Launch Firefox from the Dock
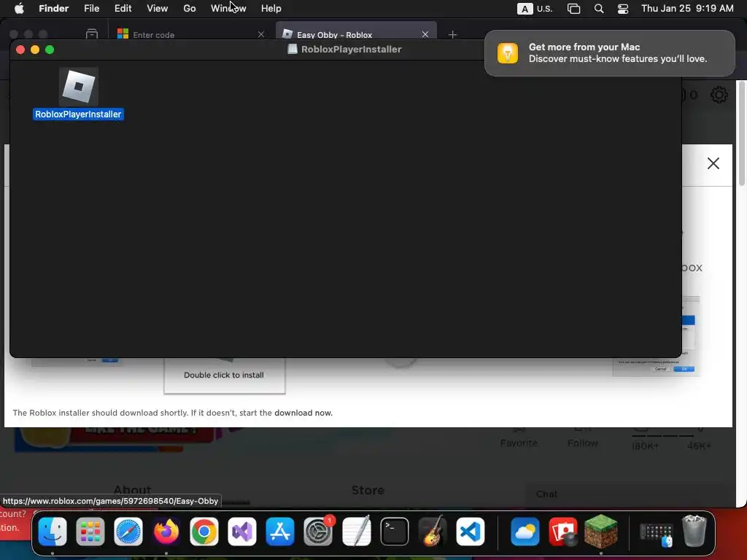 (x=166, y=532)
